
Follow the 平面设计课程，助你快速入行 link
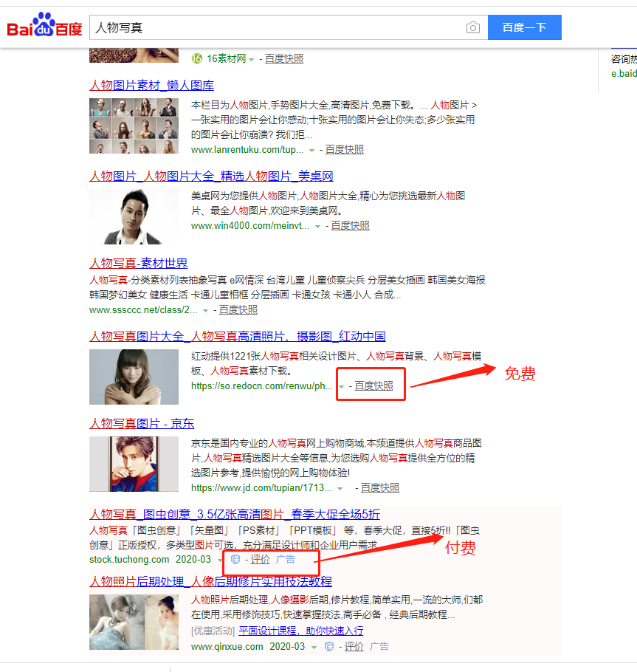[300, 631]
